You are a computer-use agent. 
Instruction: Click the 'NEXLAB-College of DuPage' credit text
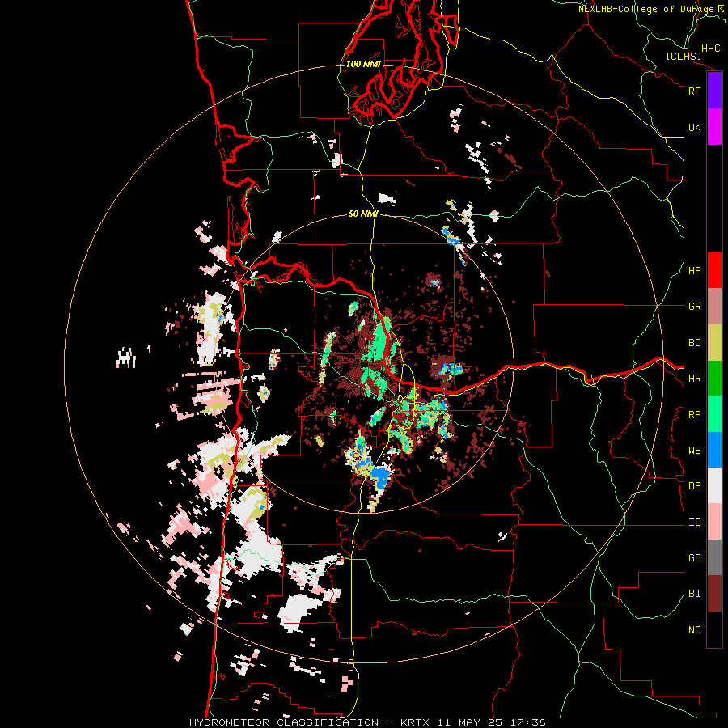[x=645, y=9]
